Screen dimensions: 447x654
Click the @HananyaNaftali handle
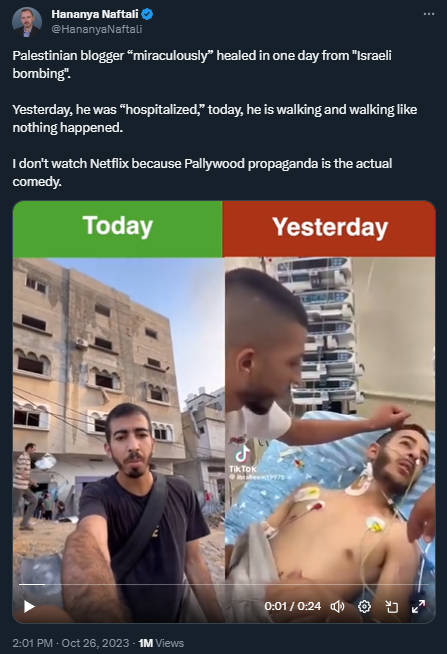click(x=97, y=29)
